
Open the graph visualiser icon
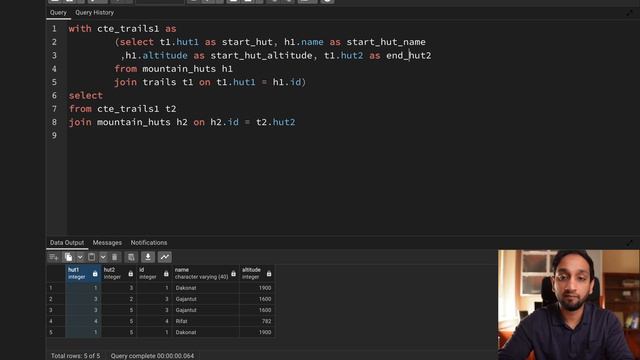[164, 257]
